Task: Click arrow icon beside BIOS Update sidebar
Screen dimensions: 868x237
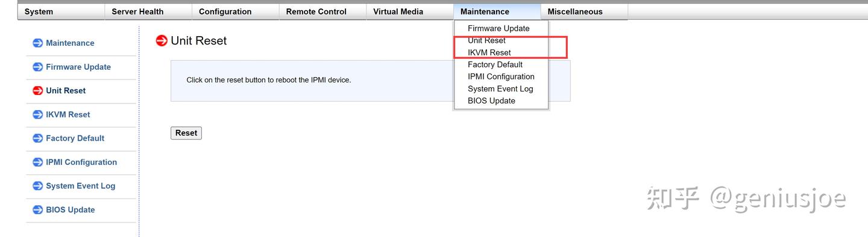Action: point(37,209)
